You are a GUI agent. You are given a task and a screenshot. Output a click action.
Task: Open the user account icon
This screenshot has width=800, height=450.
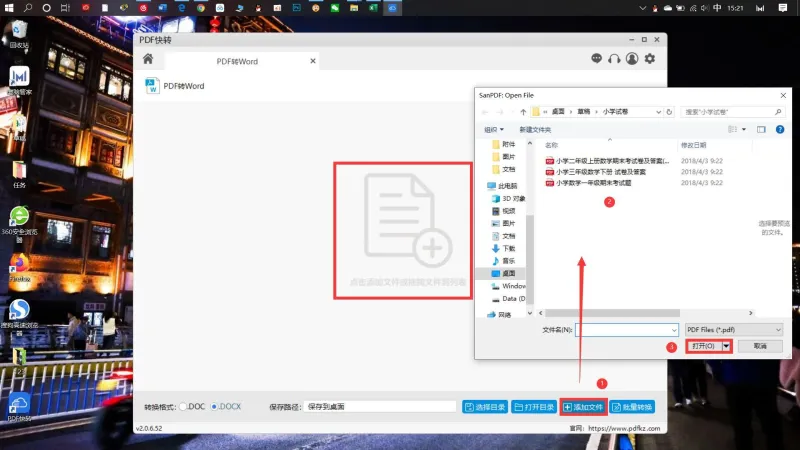coord(632,59)
